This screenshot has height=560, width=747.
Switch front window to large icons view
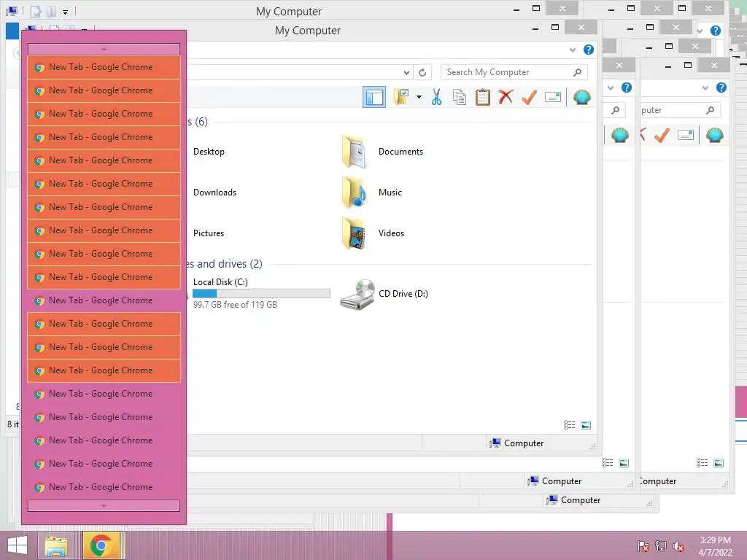586,425
